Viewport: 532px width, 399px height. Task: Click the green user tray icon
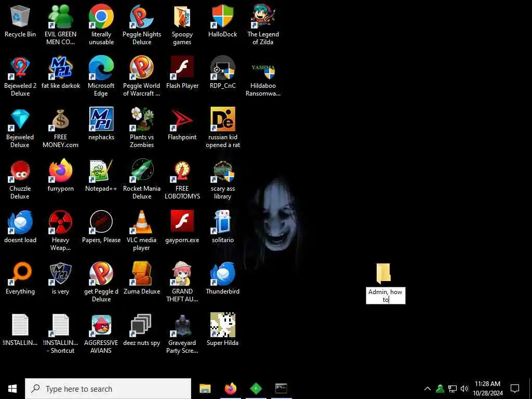pyautogui.click(x=440, y=389)
